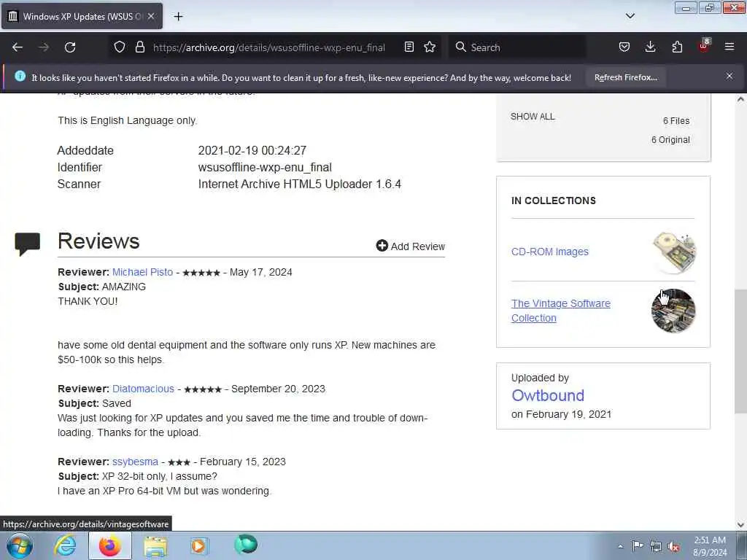The height and width of the screenshot is (560, 747).
Task: Open the Firefox hamburger menu
Action: coord(729,47)
